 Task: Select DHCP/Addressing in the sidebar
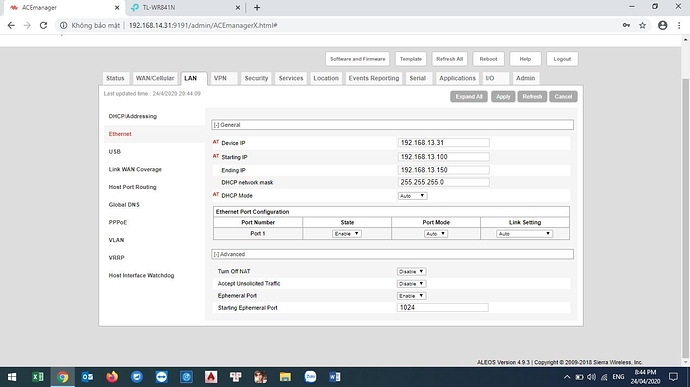tap(132, 116)
